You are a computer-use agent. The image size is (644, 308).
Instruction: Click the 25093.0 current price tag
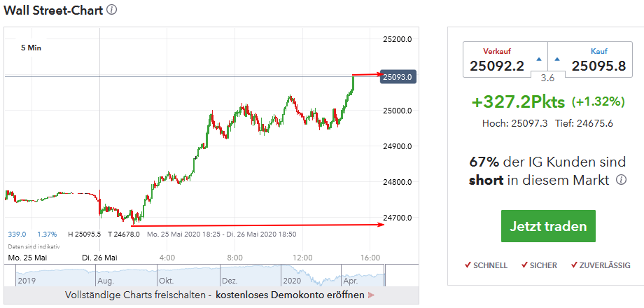398,76
